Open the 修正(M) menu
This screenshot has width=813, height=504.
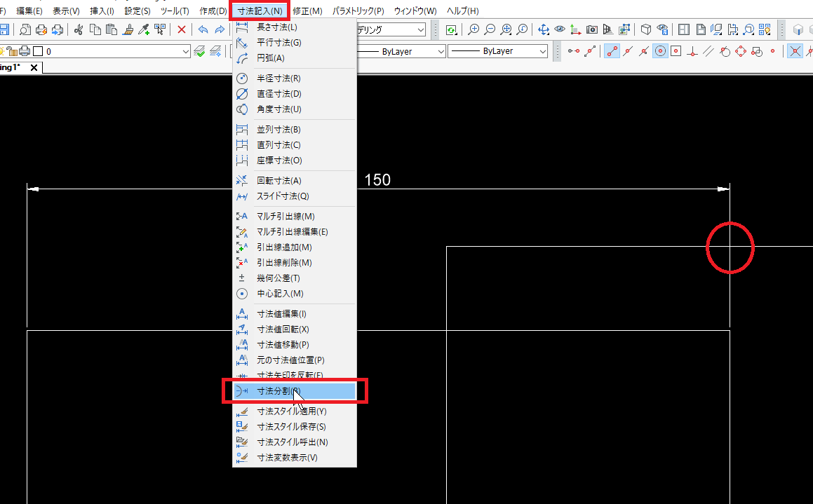click(x=307, y=11)
